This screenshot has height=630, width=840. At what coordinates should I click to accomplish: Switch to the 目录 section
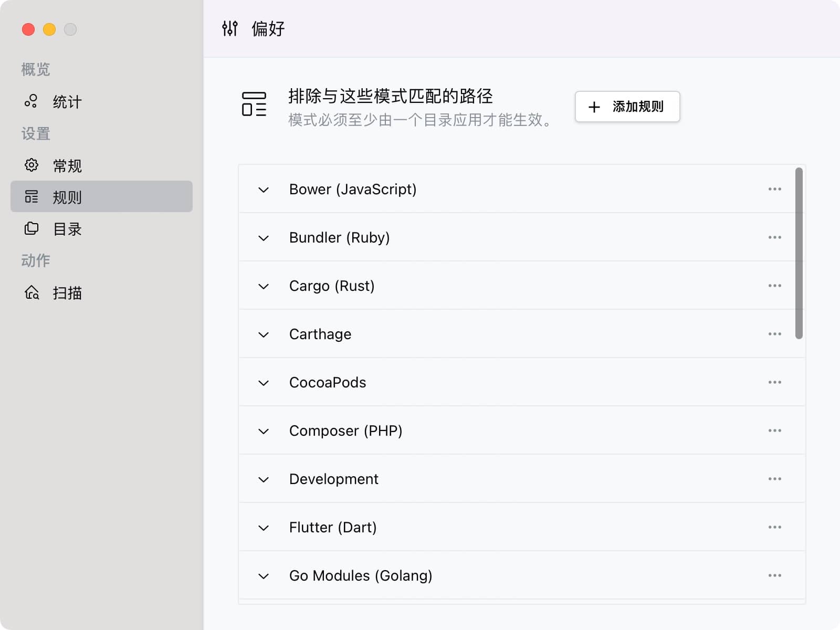pos(101,229)
